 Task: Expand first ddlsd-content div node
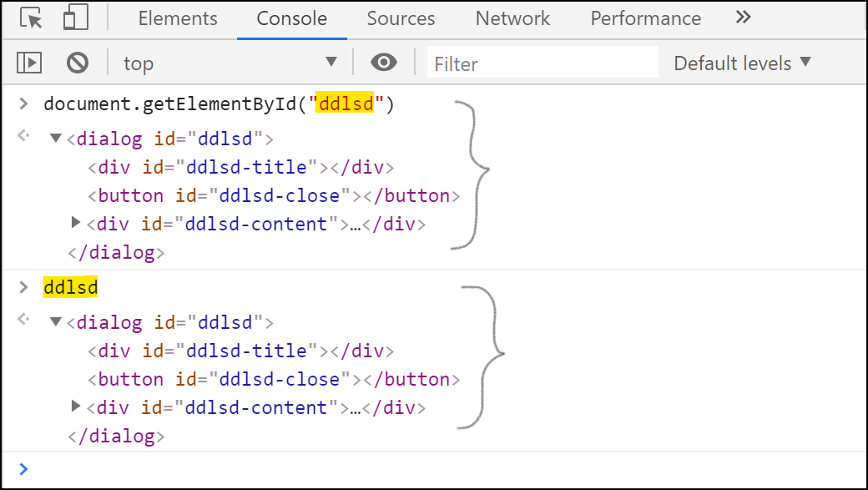tap(77, 223)
